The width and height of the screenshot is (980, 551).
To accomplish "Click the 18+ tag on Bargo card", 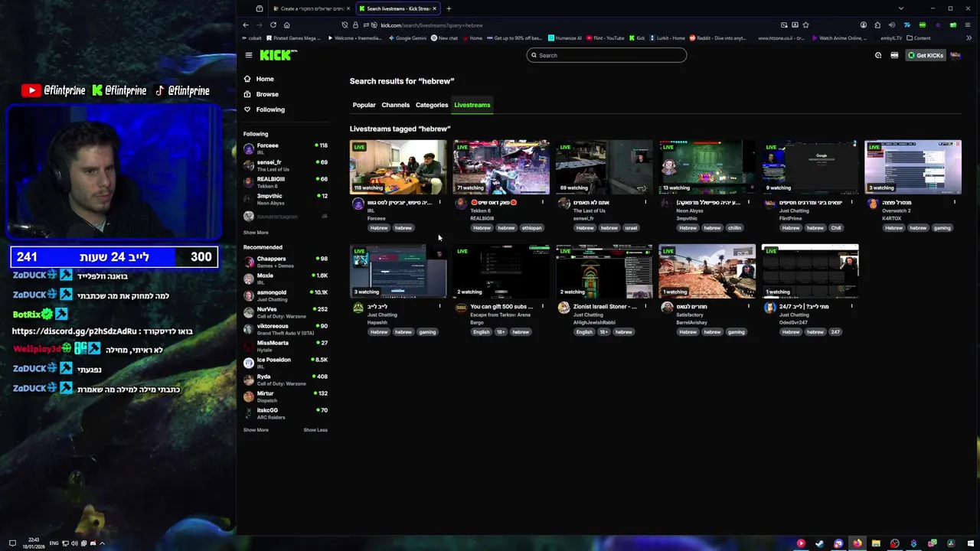I will click(x=501, y=332).
